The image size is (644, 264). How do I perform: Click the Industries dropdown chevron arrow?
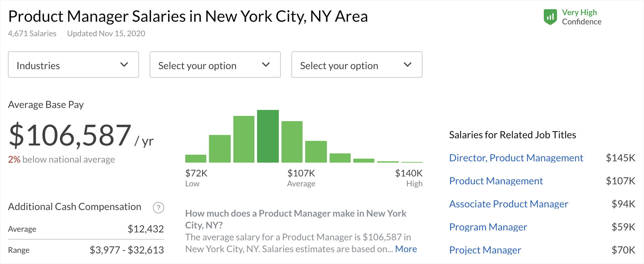click(124, 65)
